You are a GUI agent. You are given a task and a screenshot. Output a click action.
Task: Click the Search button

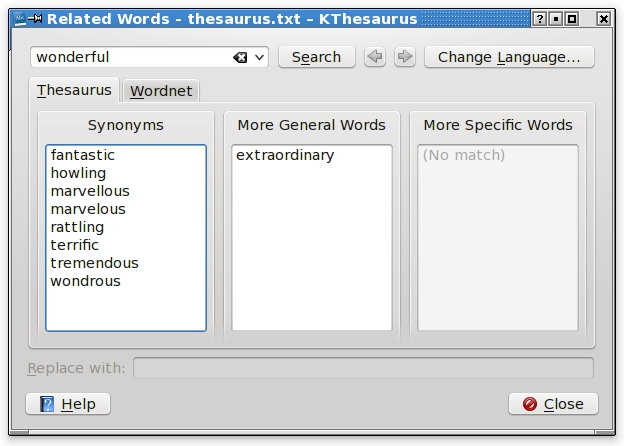316,57
